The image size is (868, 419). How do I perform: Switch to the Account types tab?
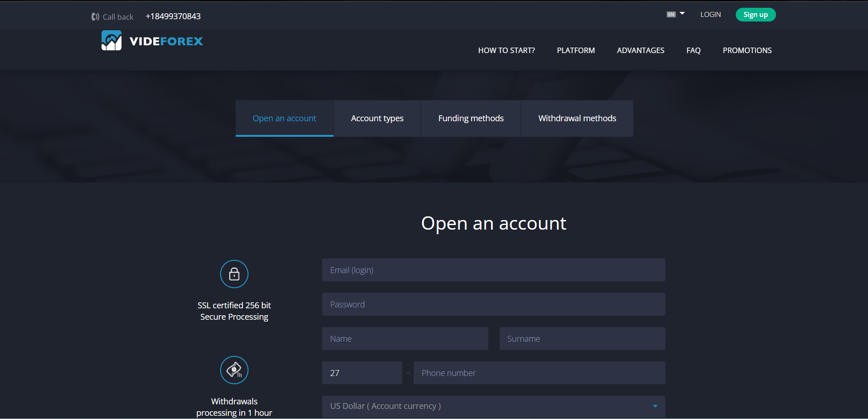[377, 118]
